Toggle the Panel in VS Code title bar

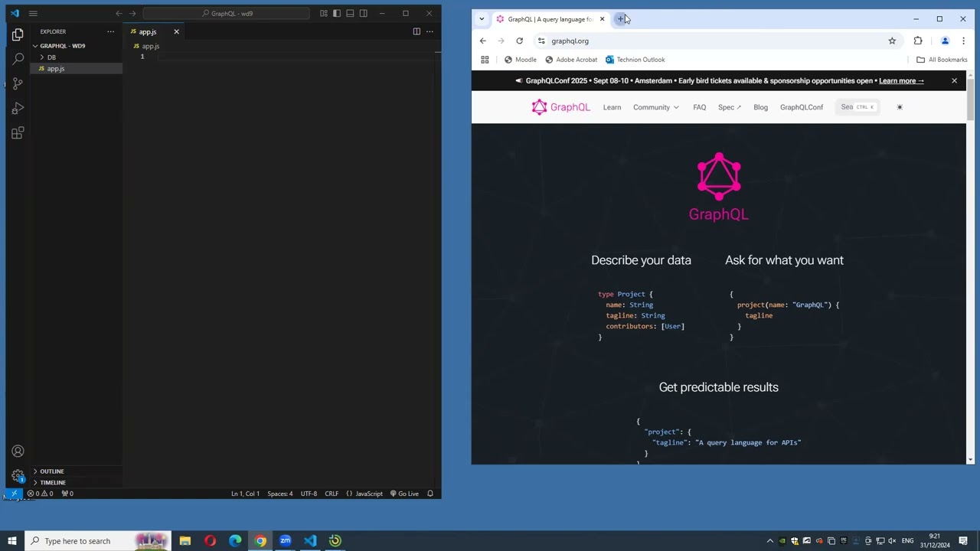(350, 13)
